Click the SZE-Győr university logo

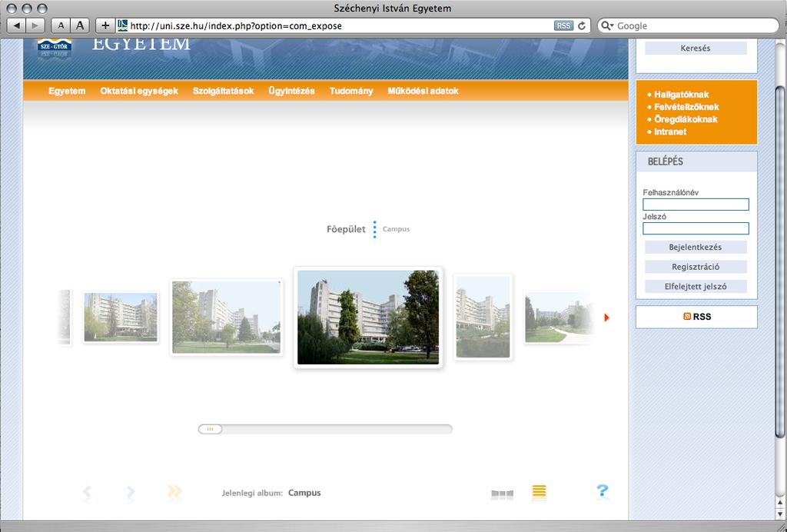coord(55,48)
